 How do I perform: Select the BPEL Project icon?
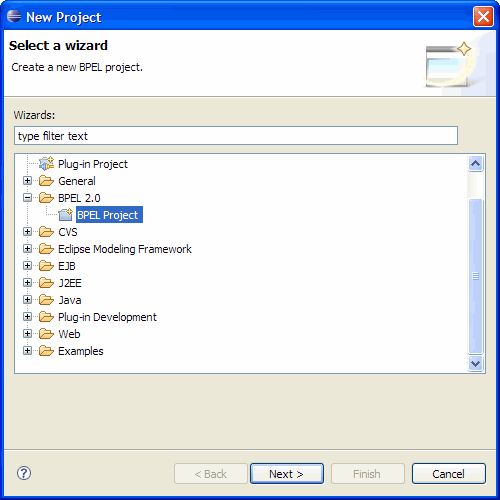(x=65, y=215)
